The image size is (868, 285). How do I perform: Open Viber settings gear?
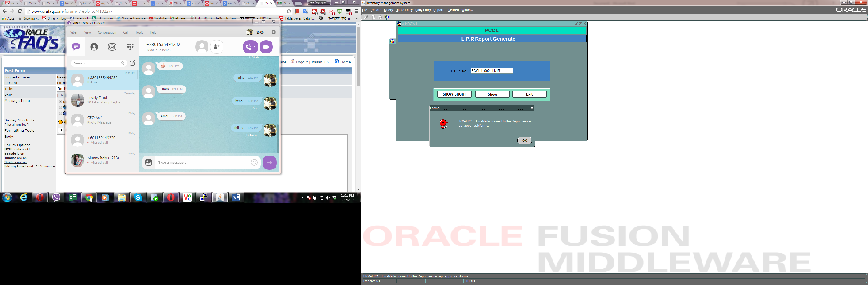coord(274,32)
